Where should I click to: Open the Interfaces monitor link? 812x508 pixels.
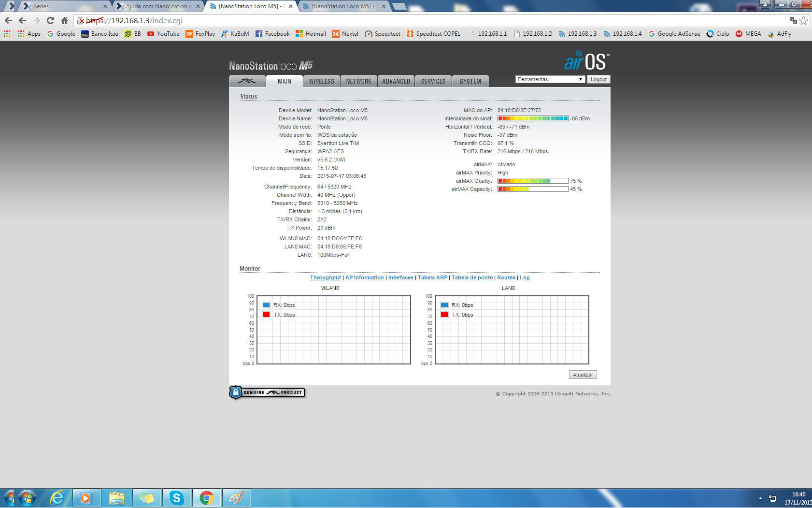point(401,277)
